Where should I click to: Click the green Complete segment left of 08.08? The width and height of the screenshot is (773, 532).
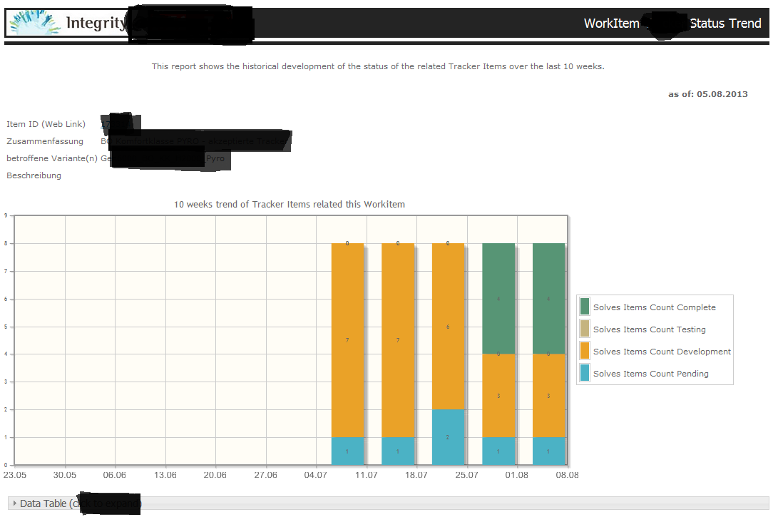click(x=548, y=298)
